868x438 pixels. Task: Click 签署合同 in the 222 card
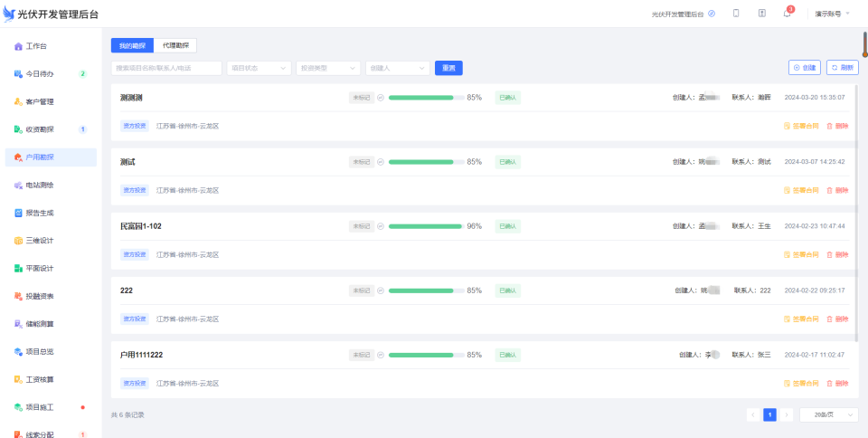click(801, 319)
